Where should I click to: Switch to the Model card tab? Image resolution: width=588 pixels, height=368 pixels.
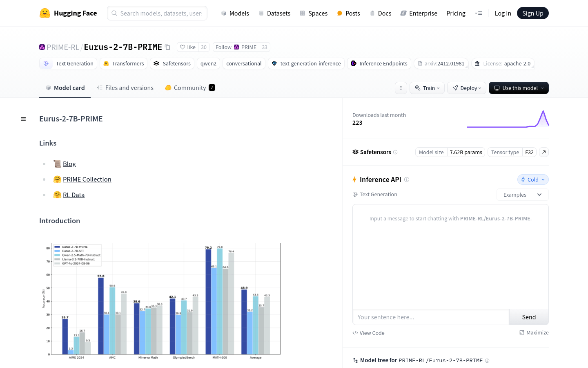[65, 88]
